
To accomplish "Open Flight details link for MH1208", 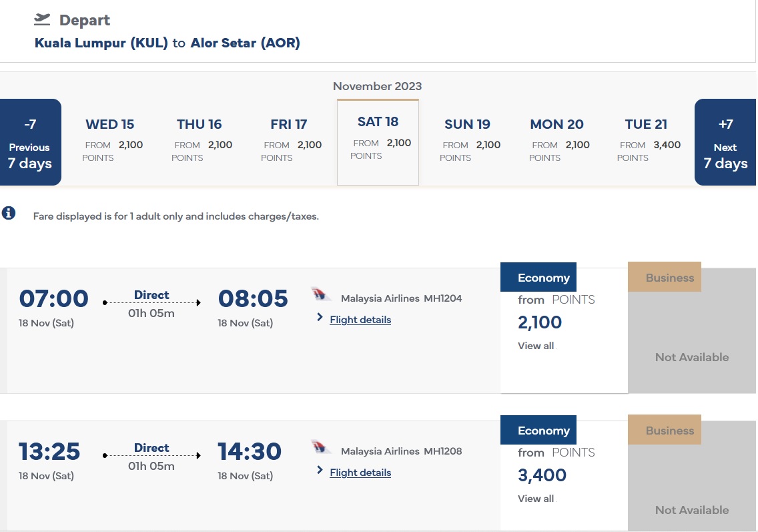I will [x=360, y=473].
